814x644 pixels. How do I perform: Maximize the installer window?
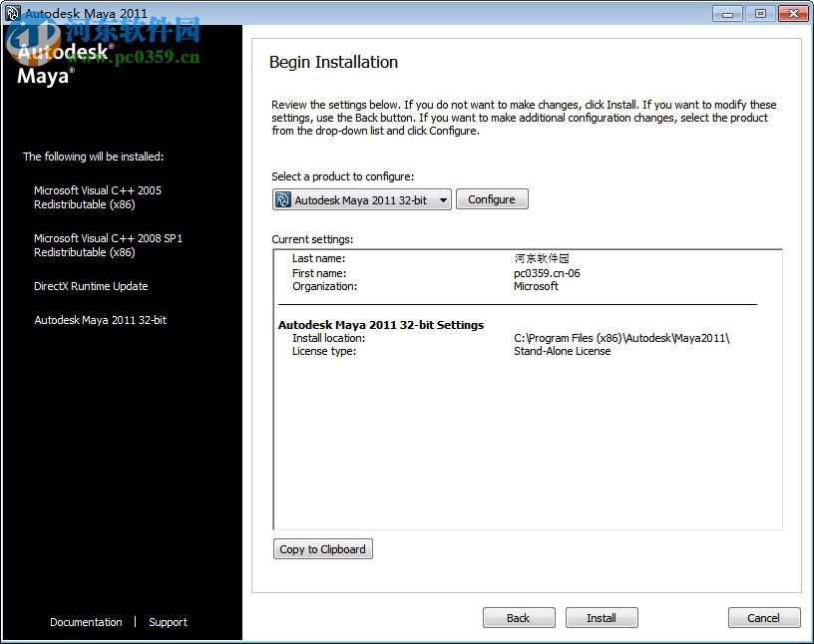click(760, 14)
